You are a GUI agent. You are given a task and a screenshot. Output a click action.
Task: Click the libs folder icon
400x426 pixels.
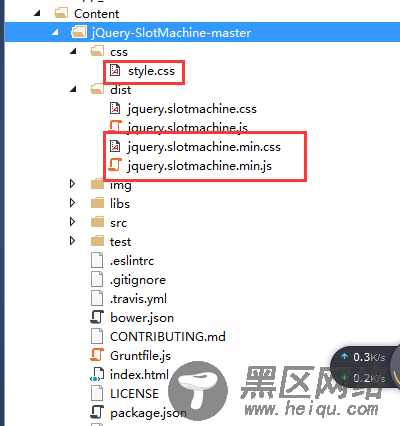tap(97, 203)
